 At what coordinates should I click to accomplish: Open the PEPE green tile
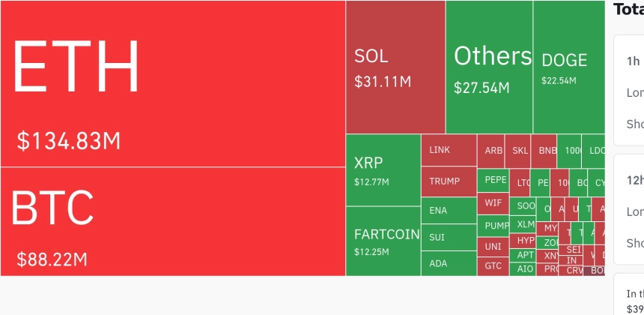tap(493, 181)
